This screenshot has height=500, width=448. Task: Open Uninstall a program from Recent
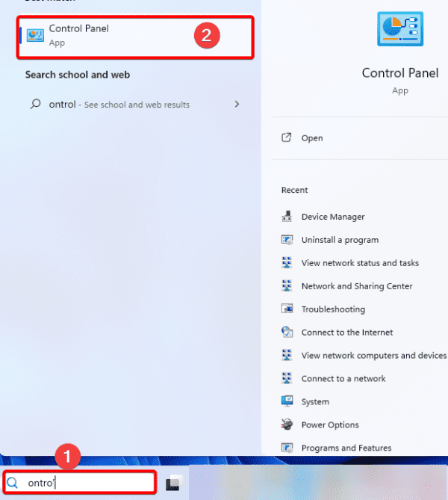point(340,240)
